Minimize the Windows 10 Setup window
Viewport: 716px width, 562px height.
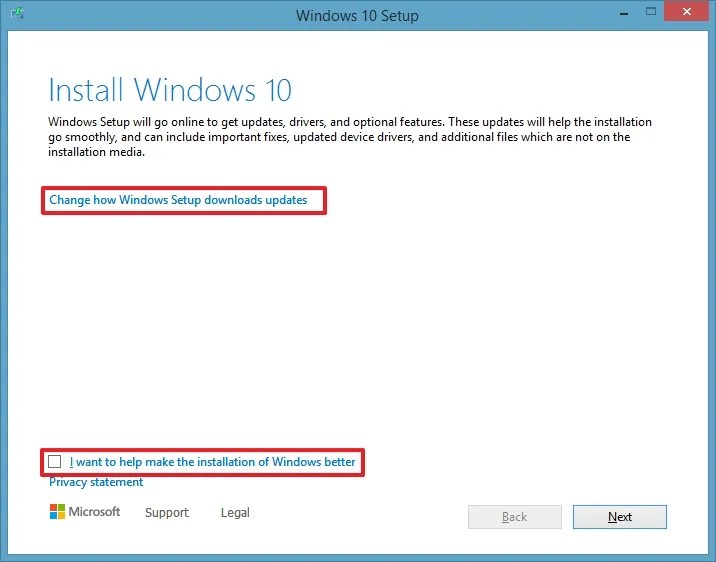tap(624, 13)
